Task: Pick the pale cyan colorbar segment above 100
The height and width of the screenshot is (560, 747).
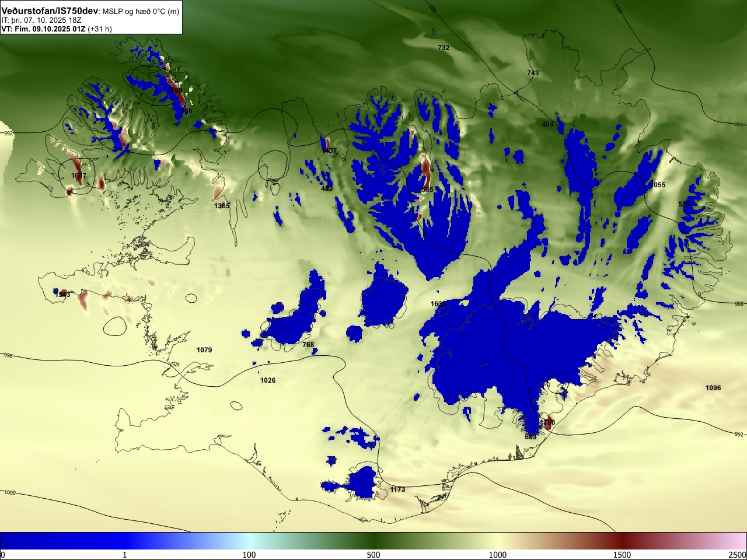Action: click(249, 541)
